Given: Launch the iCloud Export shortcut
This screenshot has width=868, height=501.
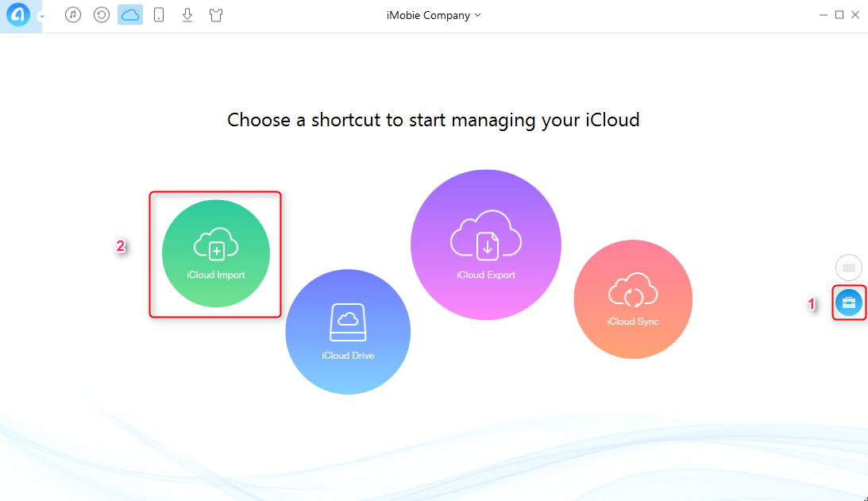Looking at the screenshot, I should click(x=486, y=245).
